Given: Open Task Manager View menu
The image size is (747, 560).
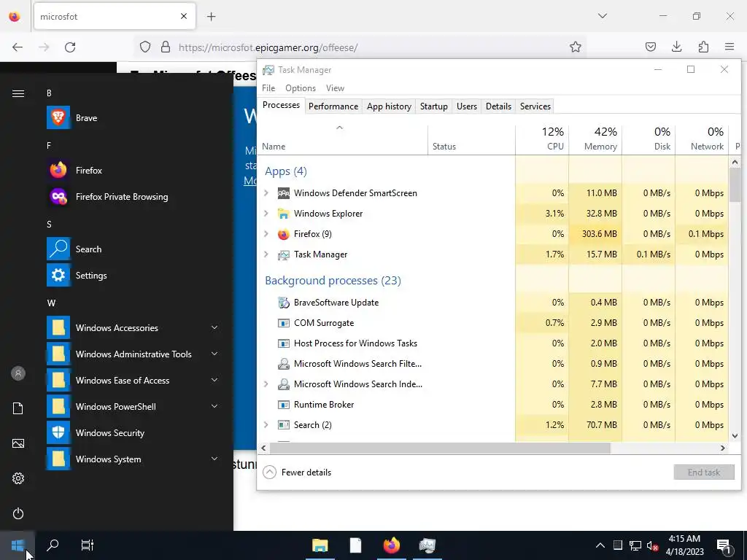Looking at the screenshot, I should (x=335, y=88).
